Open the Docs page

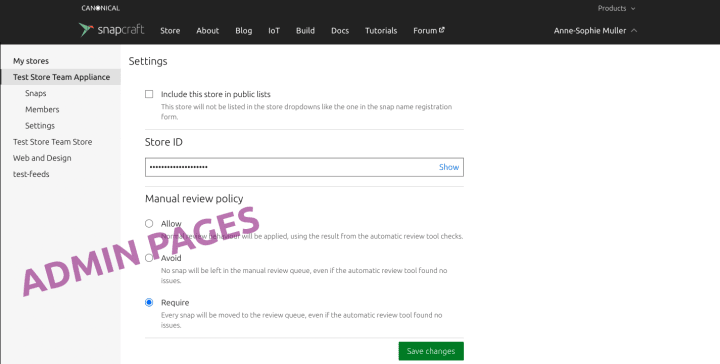coord(340,31)
